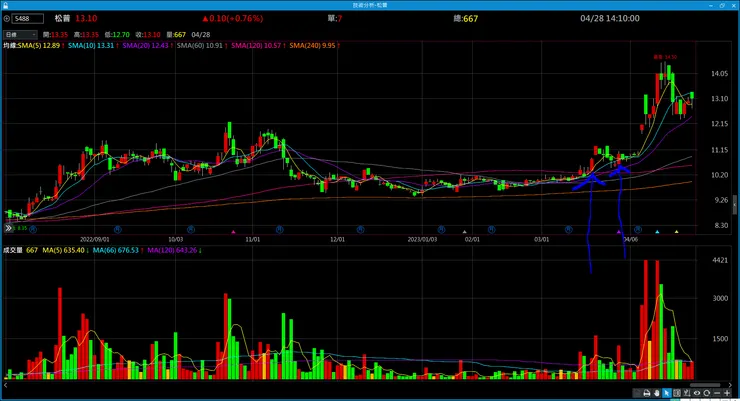The image size is (740, 401).
Task: Click the 14.05 price axis label
Action: [x=719, y=74]
